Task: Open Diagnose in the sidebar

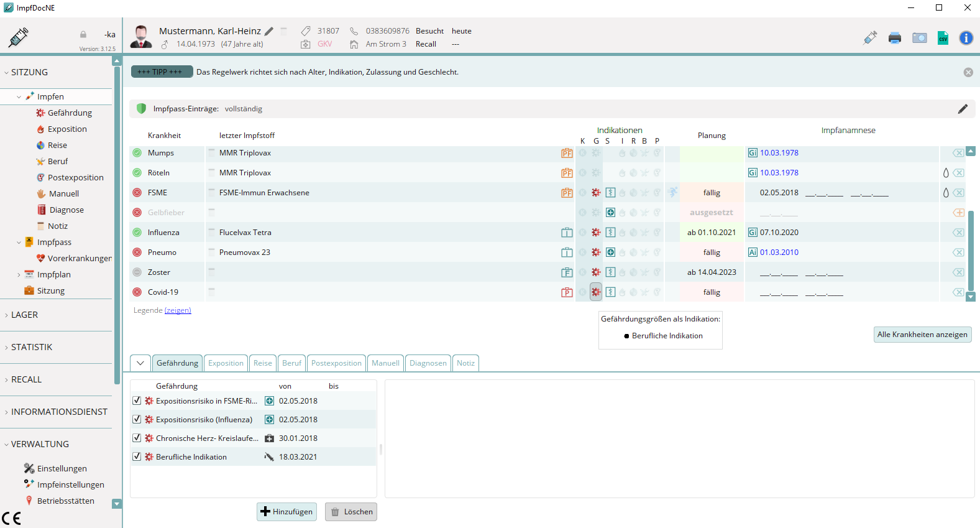Action: [x=66, y=210]
